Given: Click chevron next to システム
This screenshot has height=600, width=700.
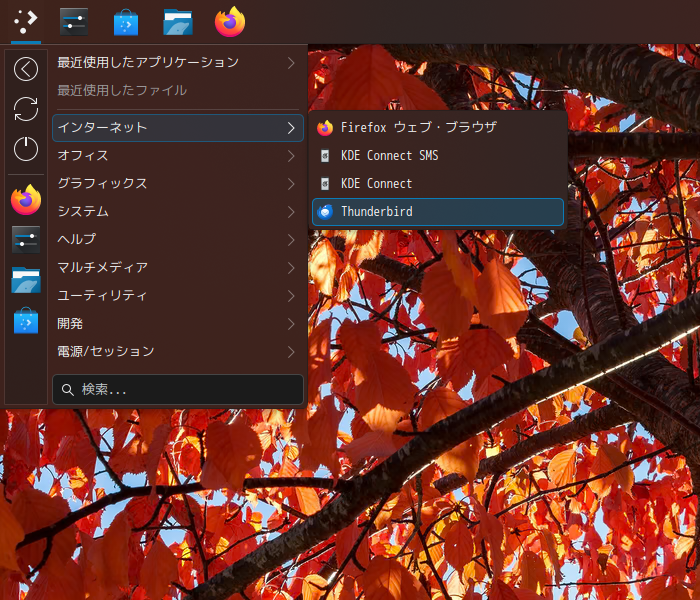Looking at the screenshot, I should [x=291, y=212].
